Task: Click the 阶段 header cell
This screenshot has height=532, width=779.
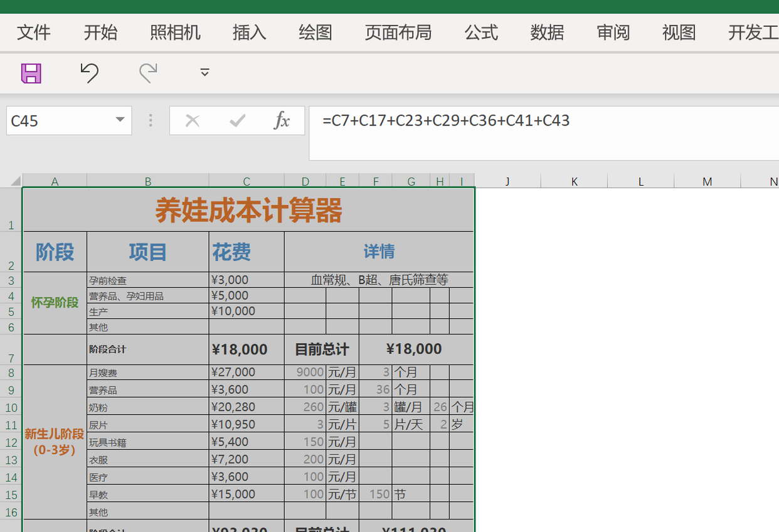Action: 55,252
